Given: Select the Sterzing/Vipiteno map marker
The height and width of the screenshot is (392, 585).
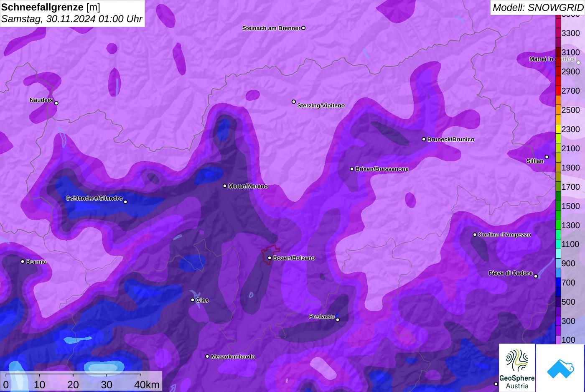Looking at the screenshot, I should tap(294, 102).
